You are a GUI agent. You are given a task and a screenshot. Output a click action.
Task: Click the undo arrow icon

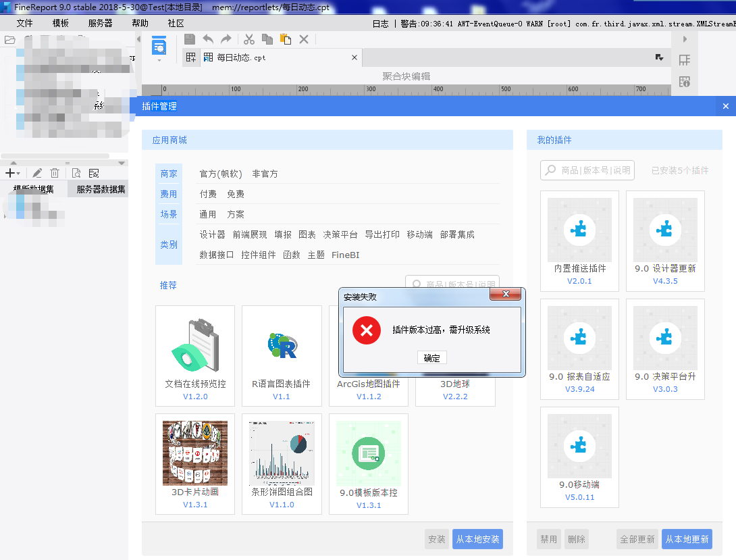point(208,39)
